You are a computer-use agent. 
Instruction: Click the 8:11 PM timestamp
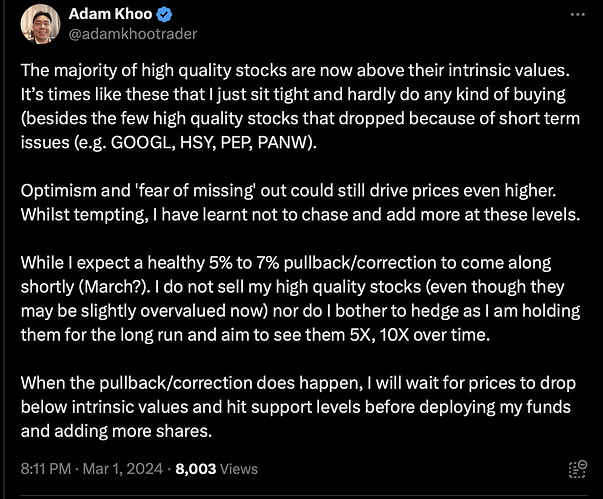pos(46,469)
